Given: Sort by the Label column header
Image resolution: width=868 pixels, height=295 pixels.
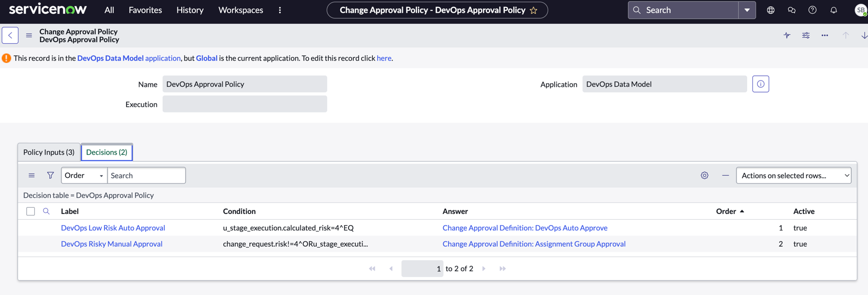Looking at the screenshot, I should click(x=70, y=211).
